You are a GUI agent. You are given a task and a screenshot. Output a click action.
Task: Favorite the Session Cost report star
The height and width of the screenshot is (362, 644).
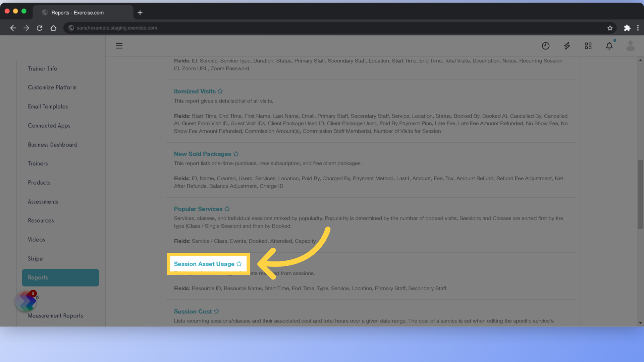(216, 311)
